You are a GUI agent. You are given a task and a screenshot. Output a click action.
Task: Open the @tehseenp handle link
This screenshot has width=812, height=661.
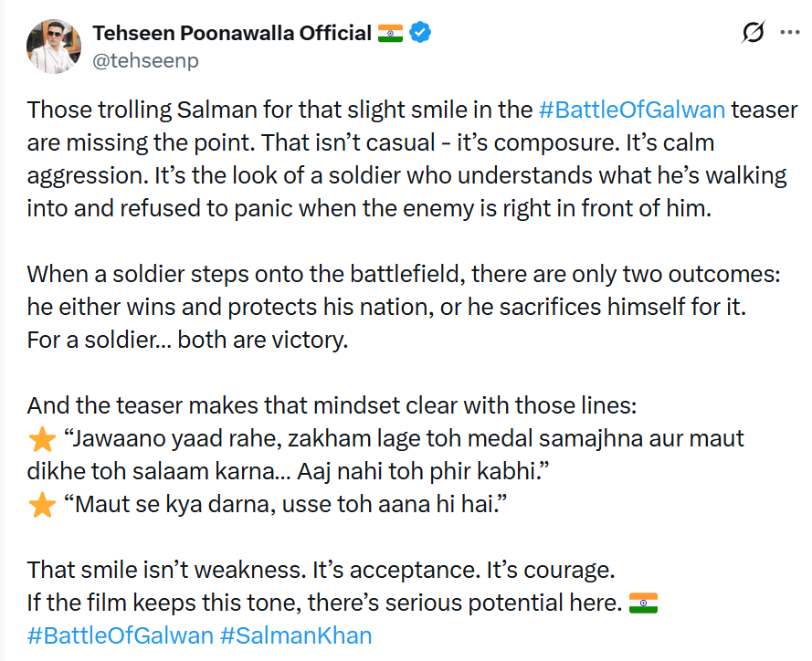(145, 61)
